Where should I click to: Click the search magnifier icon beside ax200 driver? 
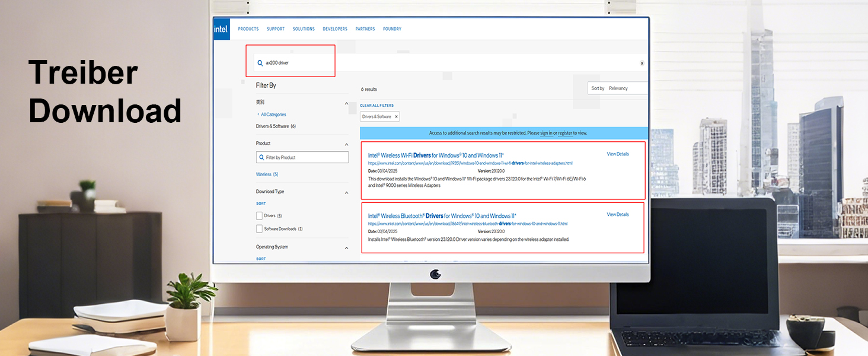pyautogui.click(x=260, y=63)
